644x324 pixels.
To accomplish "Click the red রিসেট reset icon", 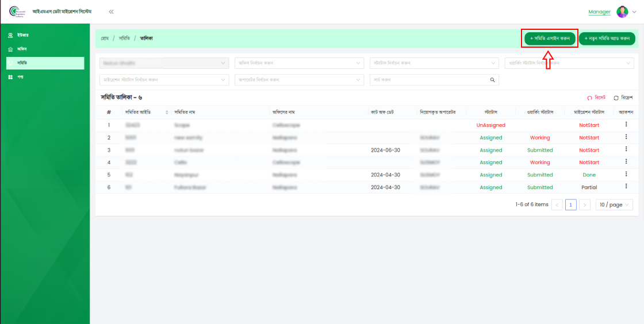I will [x=589, y=98].
